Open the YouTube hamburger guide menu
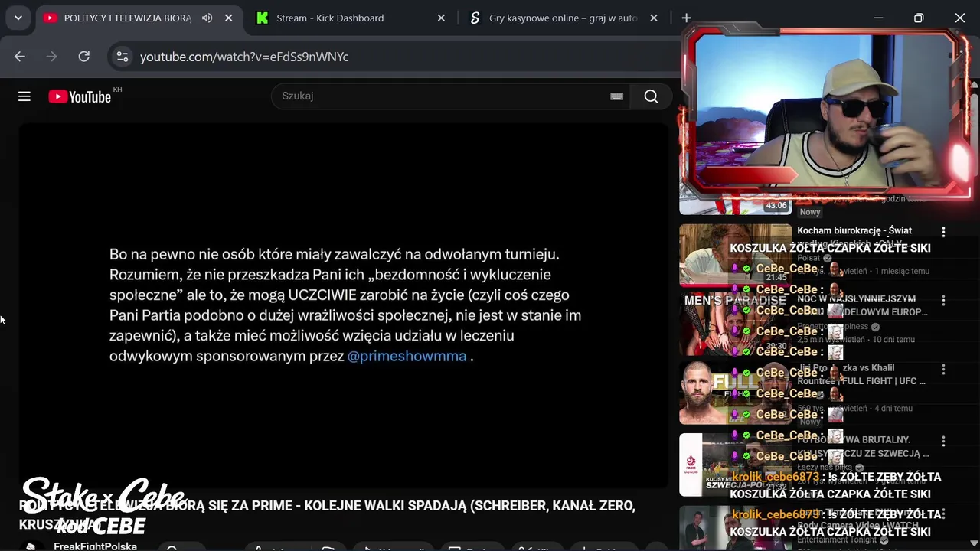Viewport: 980px width, 551px height. coord(24,96)
